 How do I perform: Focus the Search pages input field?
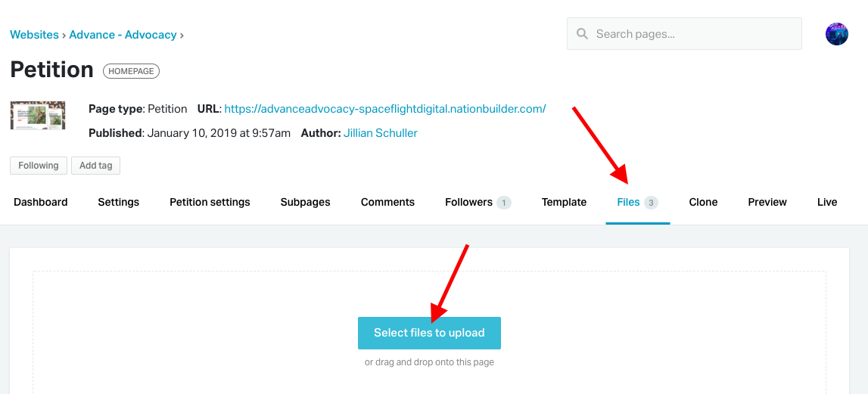point(684,34)
